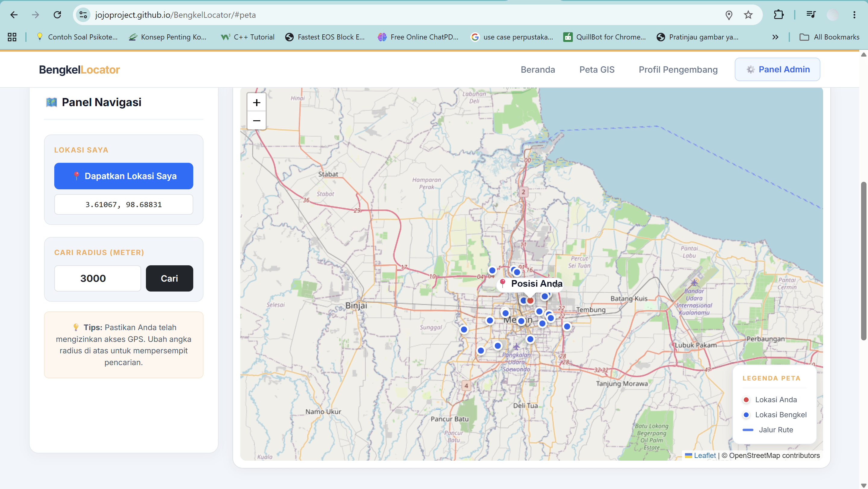The width and height of the screenshot is (868, 489).
Task: Open the All Bookmarks folder
Action: 829,37
